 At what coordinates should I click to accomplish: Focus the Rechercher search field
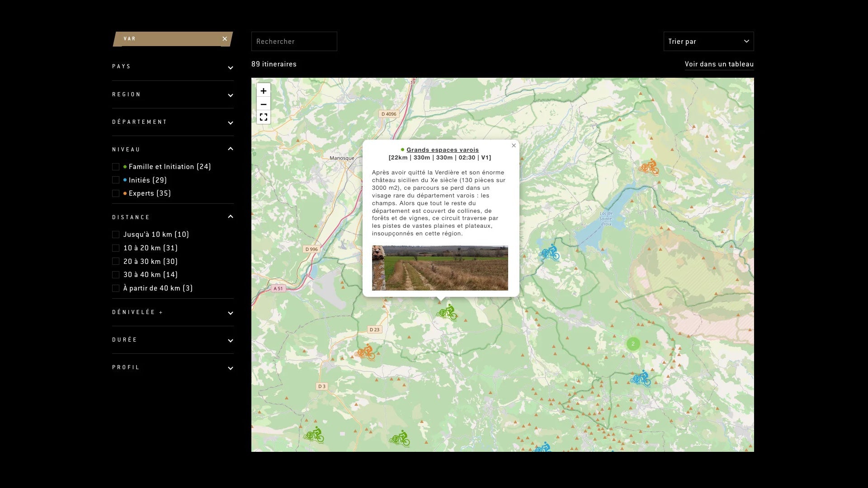pyautogui.click(x=294, y=42)
